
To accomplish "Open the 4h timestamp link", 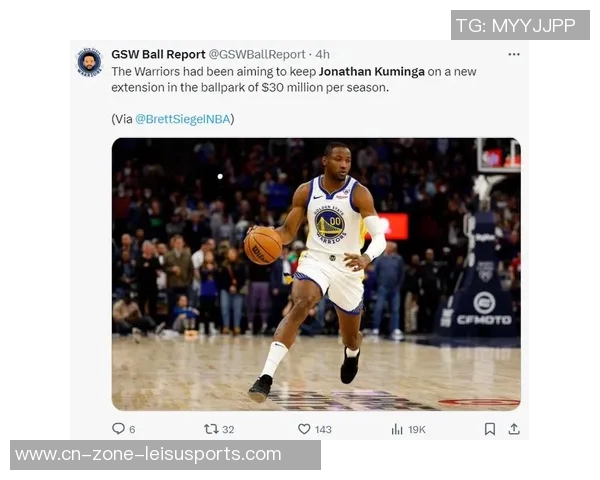I will [323, 54].
